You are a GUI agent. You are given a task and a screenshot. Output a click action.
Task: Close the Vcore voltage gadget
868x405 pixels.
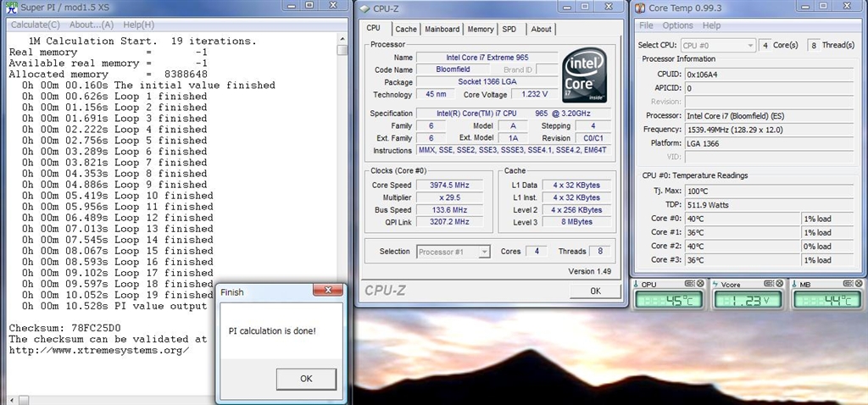point(780,283)
